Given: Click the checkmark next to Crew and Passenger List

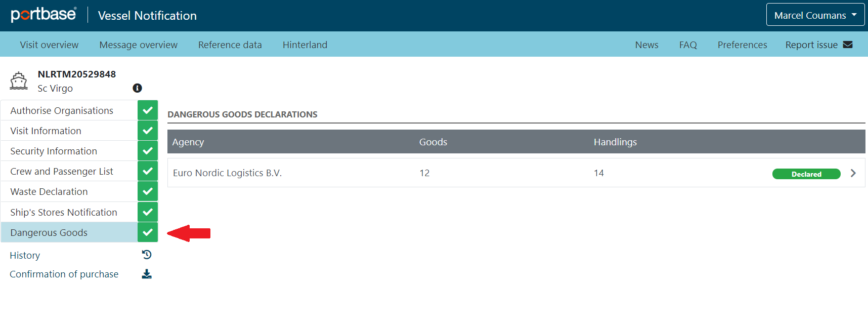Looking at the screenshot, I should [x=148, y=171].
